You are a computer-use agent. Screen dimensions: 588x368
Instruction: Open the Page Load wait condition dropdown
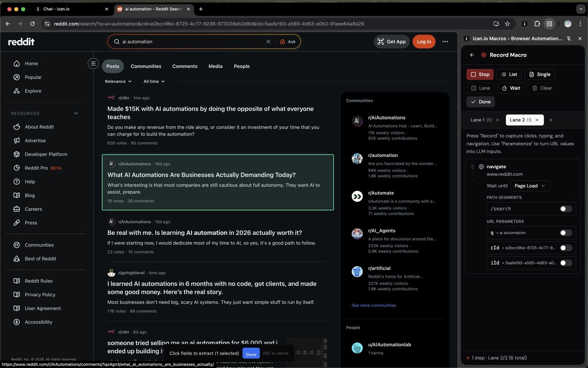pyautogui.click(x=530, y=186)
